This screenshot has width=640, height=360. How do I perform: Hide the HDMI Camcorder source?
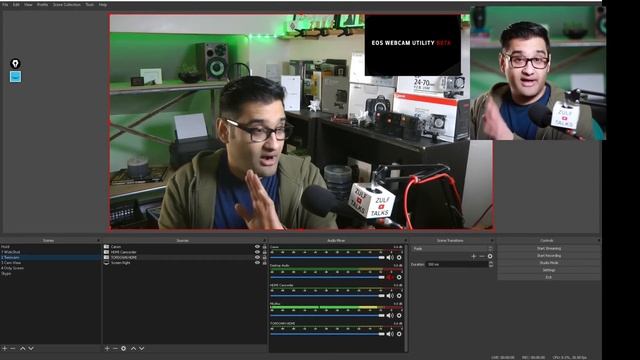click(x=257, y=252)
